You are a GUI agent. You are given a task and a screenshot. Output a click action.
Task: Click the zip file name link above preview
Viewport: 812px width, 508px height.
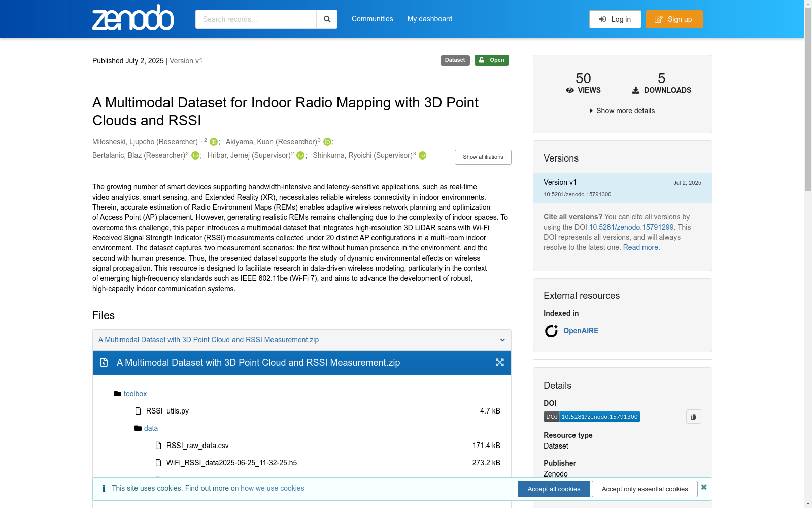[x=209, y=340]
